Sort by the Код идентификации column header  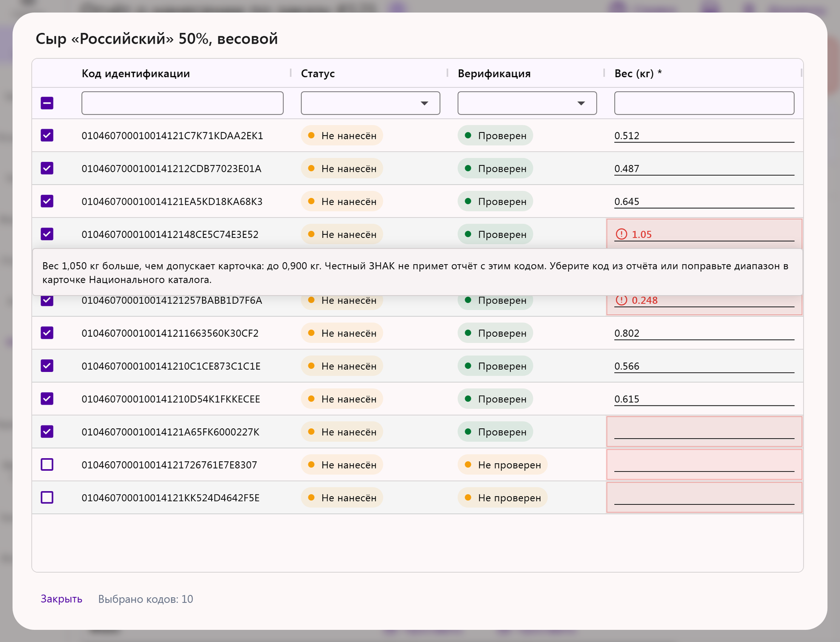pos(135,74)
